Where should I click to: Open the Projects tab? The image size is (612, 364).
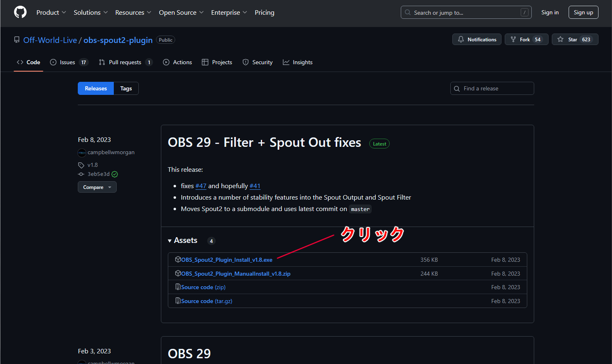pos(217,62)
